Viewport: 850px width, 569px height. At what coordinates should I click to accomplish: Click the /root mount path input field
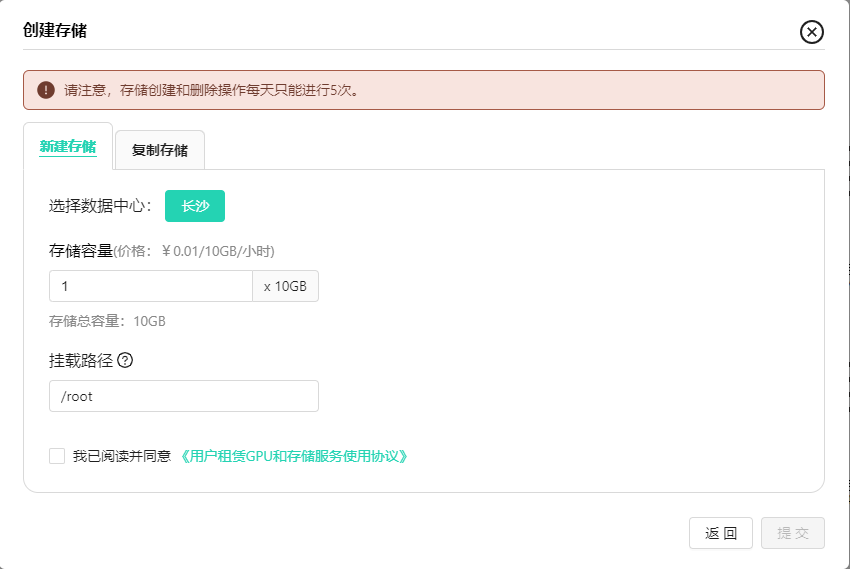click(x=184, y=396)
